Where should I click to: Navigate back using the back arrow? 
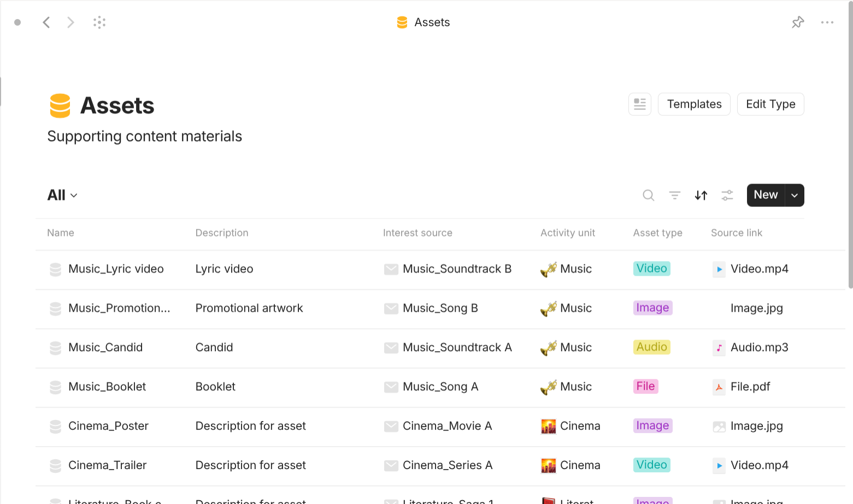(x=46, y=22)
